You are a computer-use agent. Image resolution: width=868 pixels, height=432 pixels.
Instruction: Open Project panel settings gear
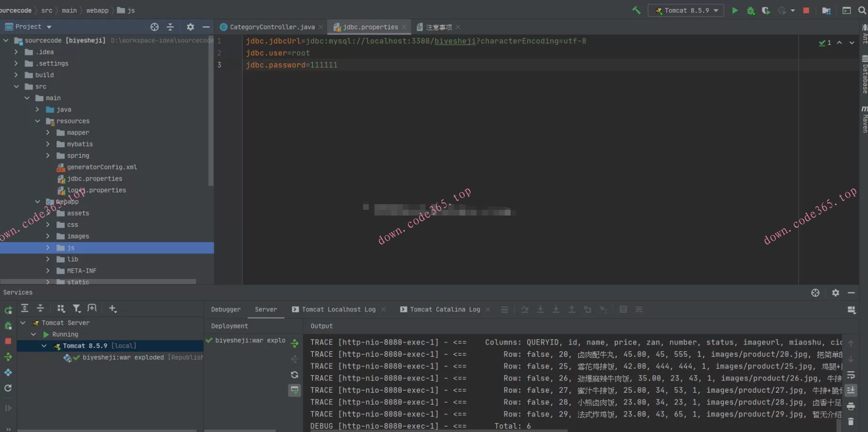coord(190,27)
